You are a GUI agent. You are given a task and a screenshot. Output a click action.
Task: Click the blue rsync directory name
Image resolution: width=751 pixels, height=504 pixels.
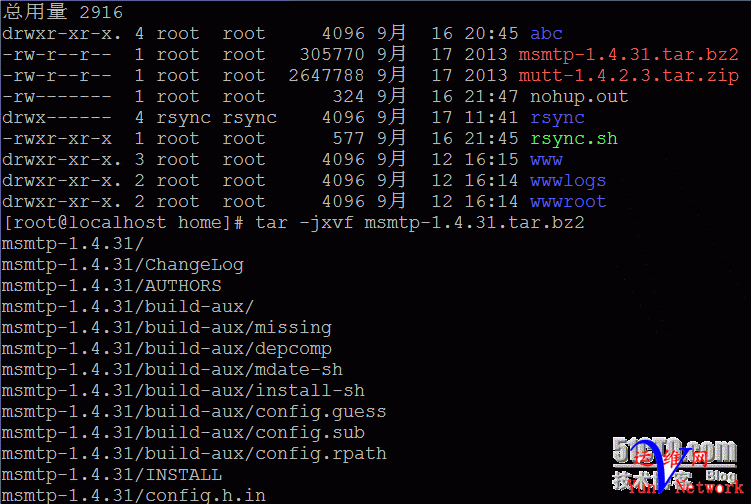tap(557, 118)
